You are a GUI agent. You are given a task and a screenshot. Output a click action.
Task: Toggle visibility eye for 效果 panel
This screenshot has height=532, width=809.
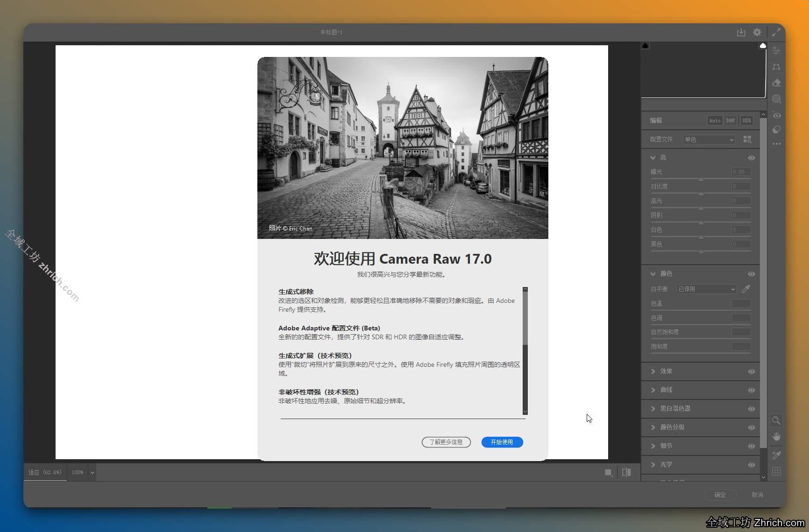(x=751, y=371)
